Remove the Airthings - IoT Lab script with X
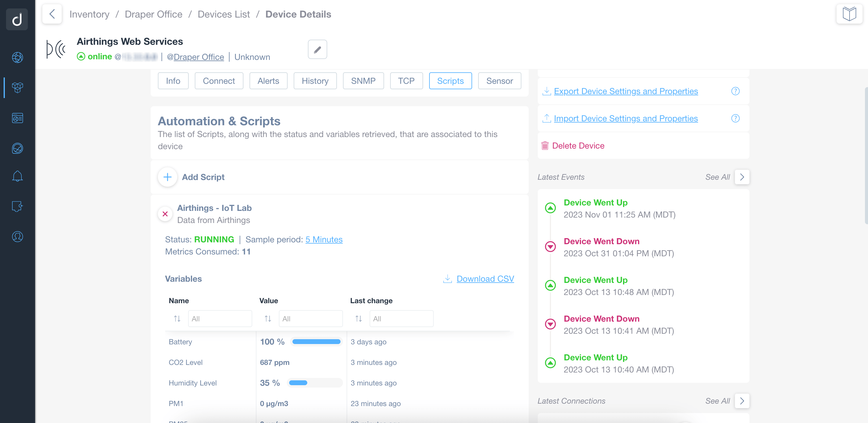Screen dimensions: 868x423 165,214
